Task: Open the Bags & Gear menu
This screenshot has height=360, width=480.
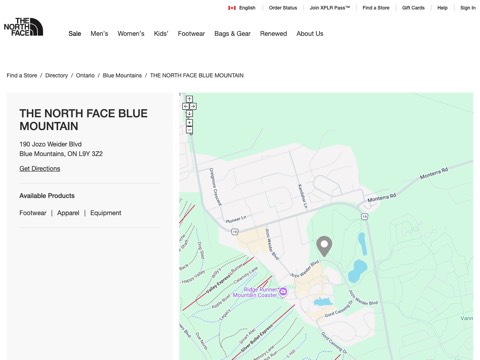Action: coord(232,34)
